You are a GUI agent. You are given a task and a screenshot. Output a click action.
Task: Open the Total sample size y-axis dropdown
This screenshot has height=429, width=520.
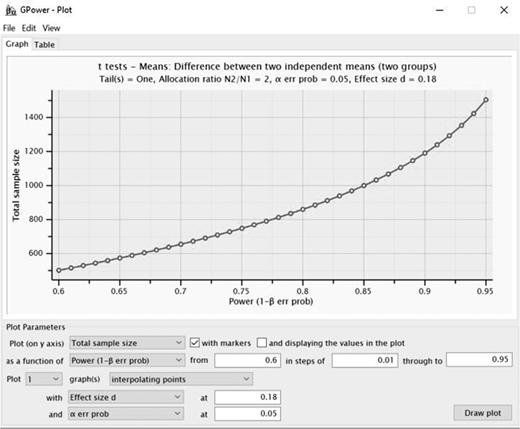[127, 343]
